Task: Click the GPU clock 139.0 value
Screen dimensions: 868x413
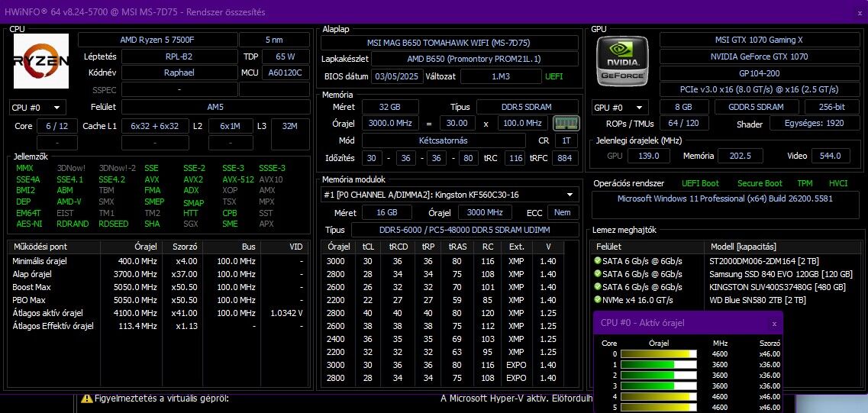Action: pyautogui.click(x=649, y=156)
